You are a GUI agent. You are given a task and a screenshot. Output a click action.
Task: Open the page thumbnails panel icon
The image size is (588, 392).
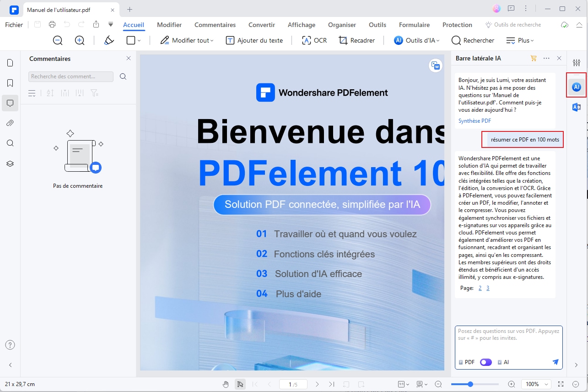(x=10, y=63)
